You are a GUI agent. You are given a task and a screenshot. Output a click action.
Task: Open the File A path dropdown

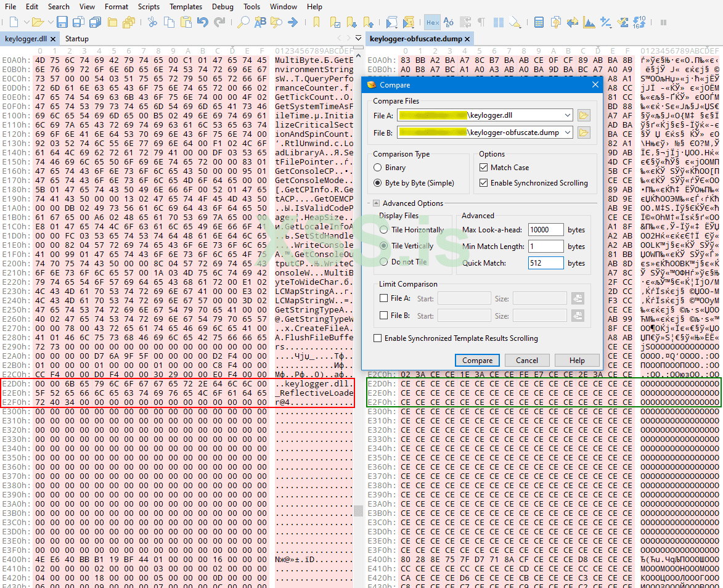coord(567,115)
